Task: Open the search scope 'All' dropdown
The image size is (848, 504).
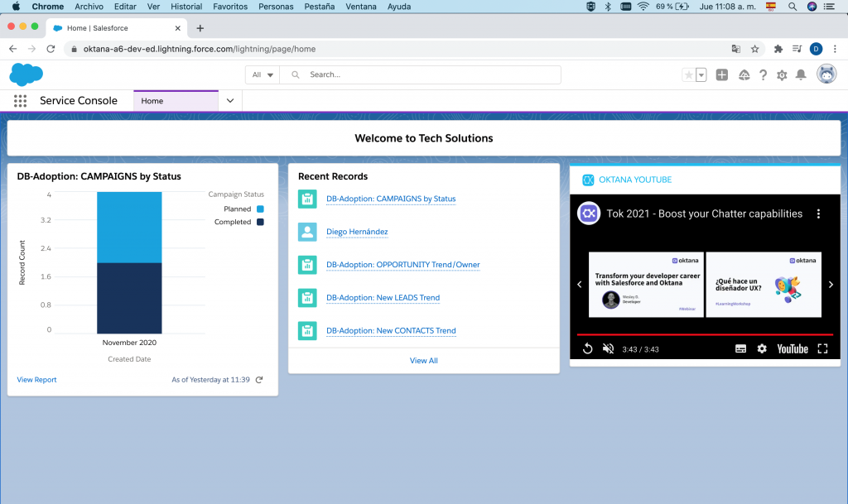Action: (x=263, y=74)
